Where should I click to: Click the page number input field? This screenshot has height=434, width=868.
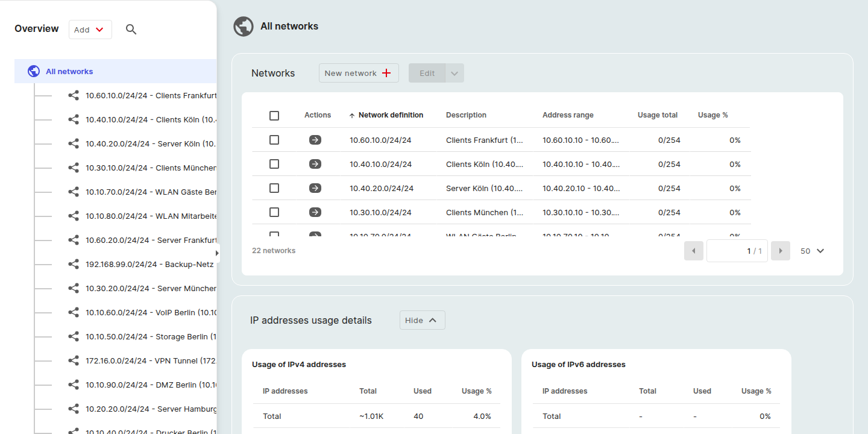(x=737, y=251)
